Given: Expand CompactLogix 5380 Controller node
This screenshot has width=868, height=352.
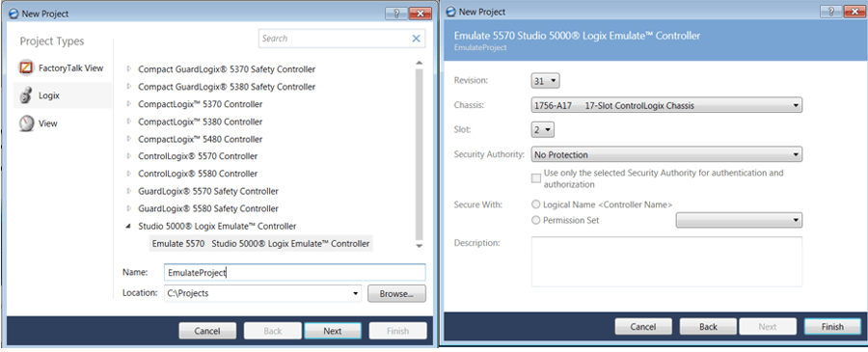Looking at the screenshot, I should (x=129, y=122).
